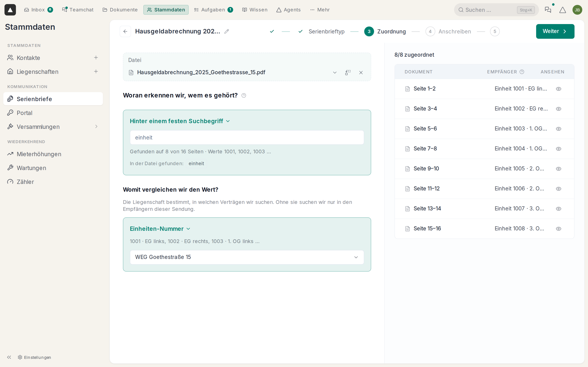
Task: Expand the 'Hinter einem festen Suchbegriff' dropdown
Action: pyautogui.click(x=180, y=121)
